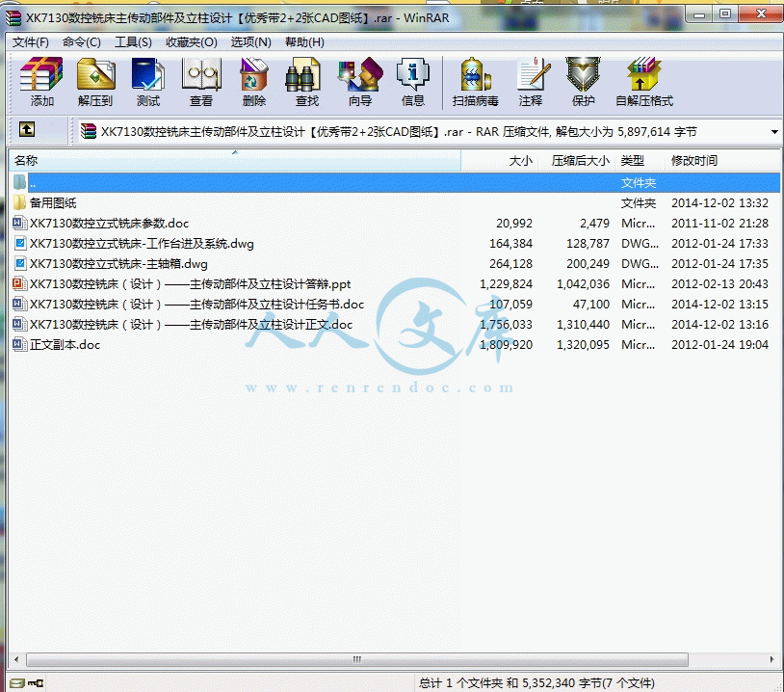The image size is (784, 692).
Task: Open the 选项(N) menu
Action: (250, 42)
